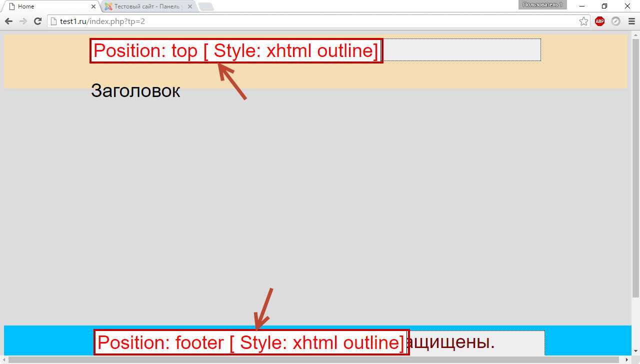The width and height of the screenshot is (640, 364).
Task: Click the horizontal scrollbar thumb
Action: click(315, 360)
